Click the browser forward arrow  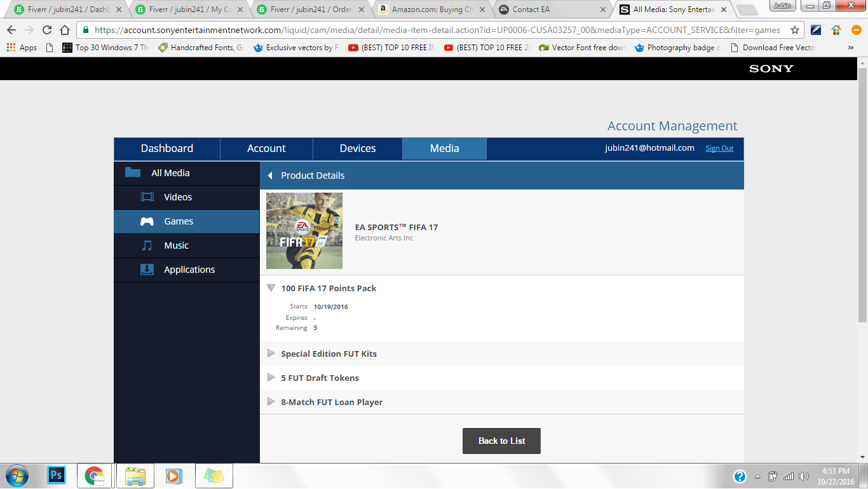coord(29,30)
